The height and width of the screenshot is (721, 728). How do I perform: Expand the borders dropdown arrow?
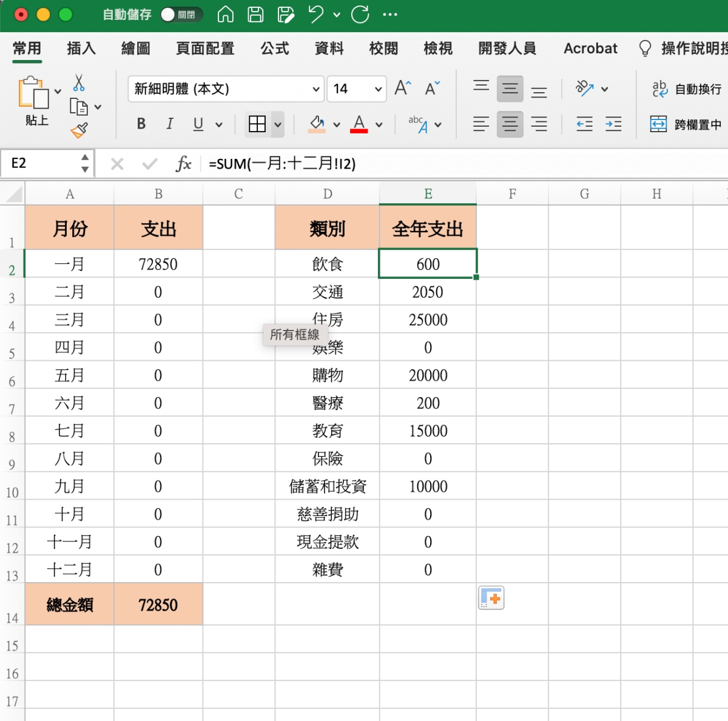(x=278, y=125)
